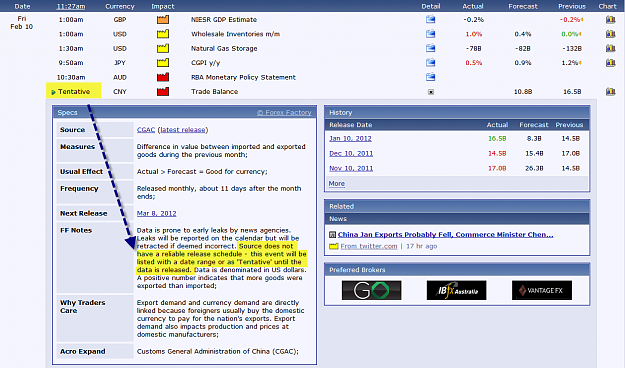Click the Impact column header
The width and height of the screenshot is (625, 368).
click(163, 6)
